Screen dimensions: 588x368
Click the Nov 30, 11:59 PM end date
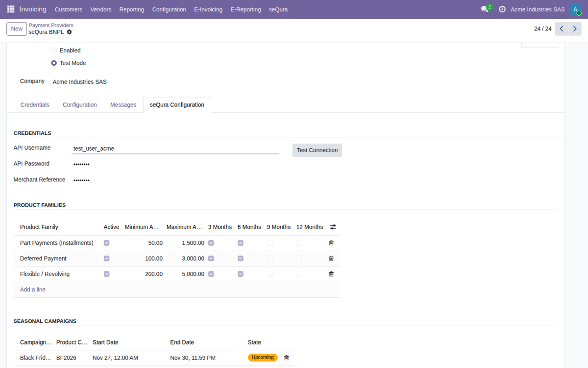point(193,358)
